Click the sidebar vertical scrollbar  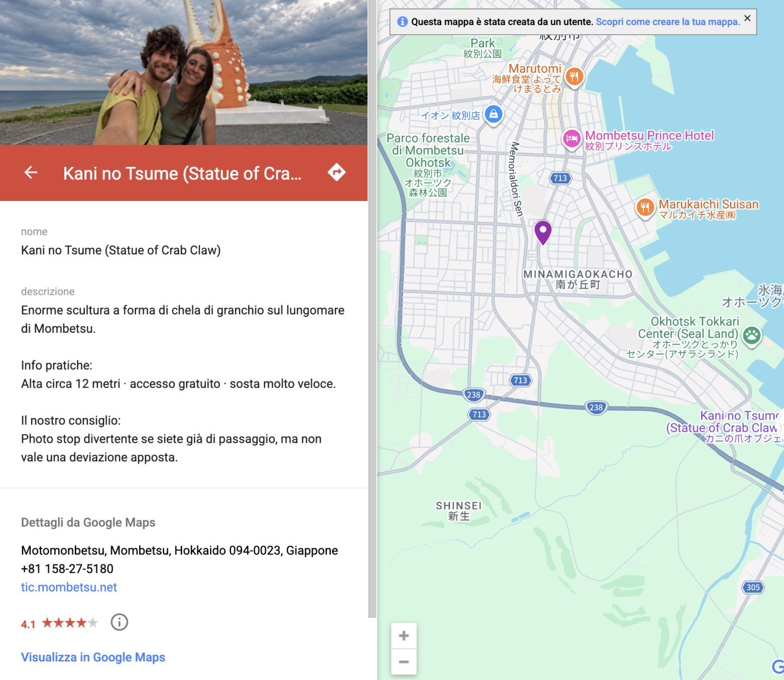[372, 309]
